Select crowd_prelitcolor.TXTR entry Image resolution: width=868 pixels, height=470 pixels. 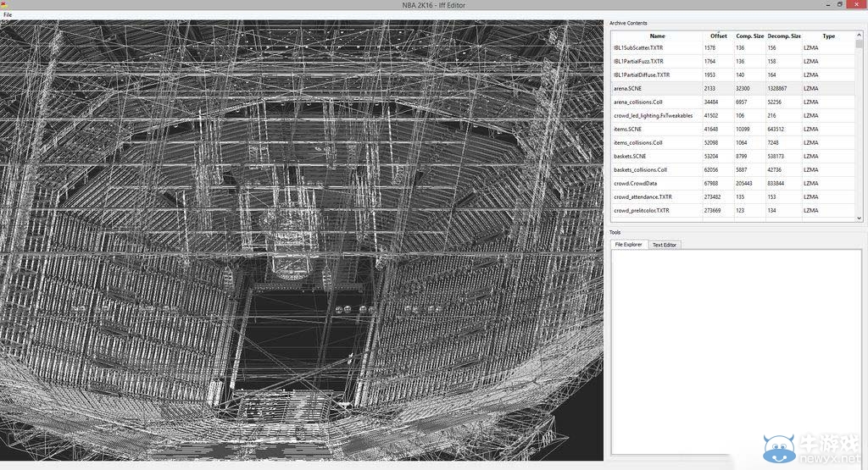pos(733,211)
